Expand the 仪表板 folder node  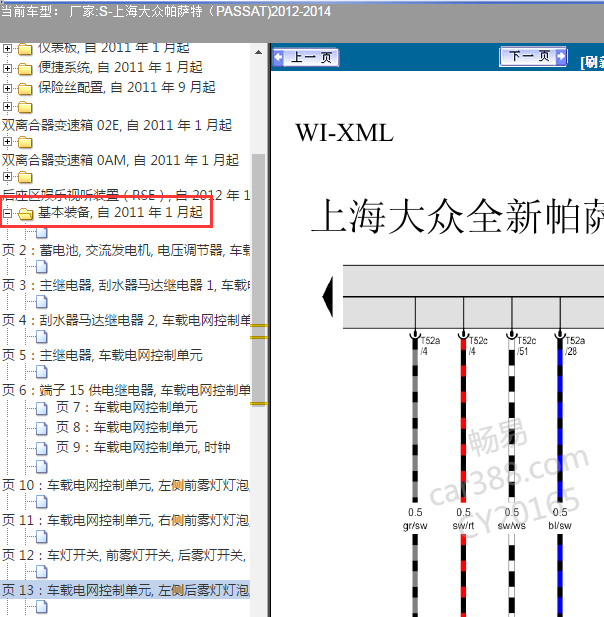(8, 48)
